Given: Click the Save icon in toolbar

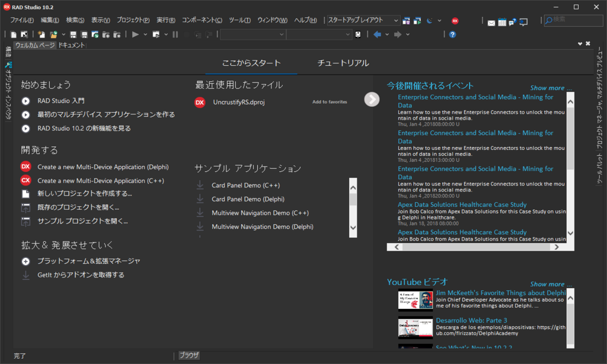Looking at the screenshot, I should point(73,34).
